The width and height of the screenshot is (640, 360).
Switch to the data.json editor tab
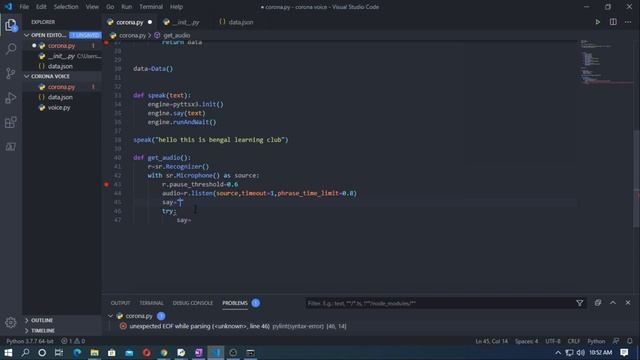pos(240,22)
